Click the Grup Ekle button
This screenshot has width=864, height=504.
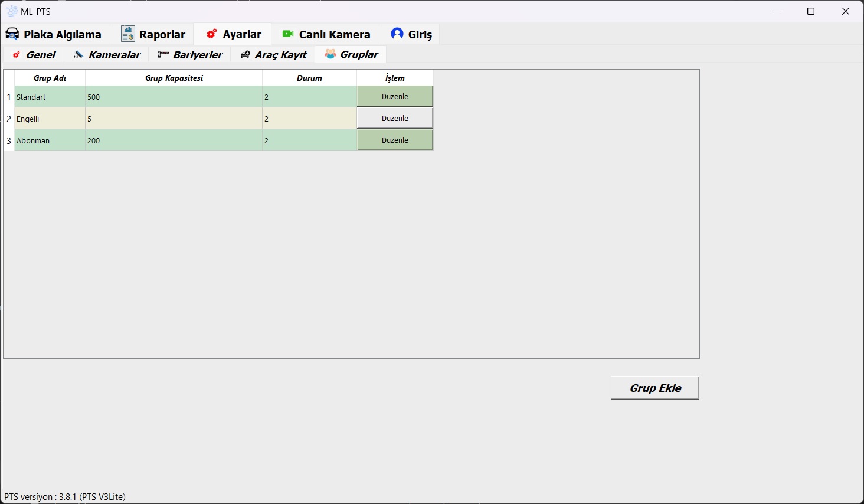tap(655, 388)
